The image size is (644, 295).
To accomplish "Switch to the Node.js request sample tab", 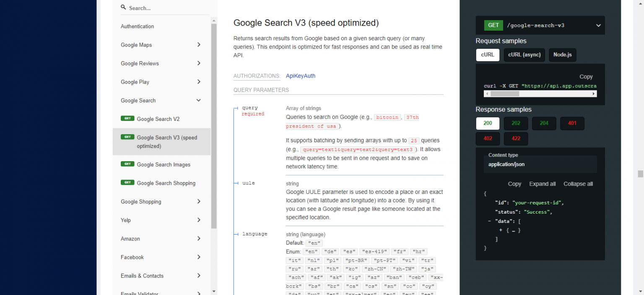I will 562,55.
